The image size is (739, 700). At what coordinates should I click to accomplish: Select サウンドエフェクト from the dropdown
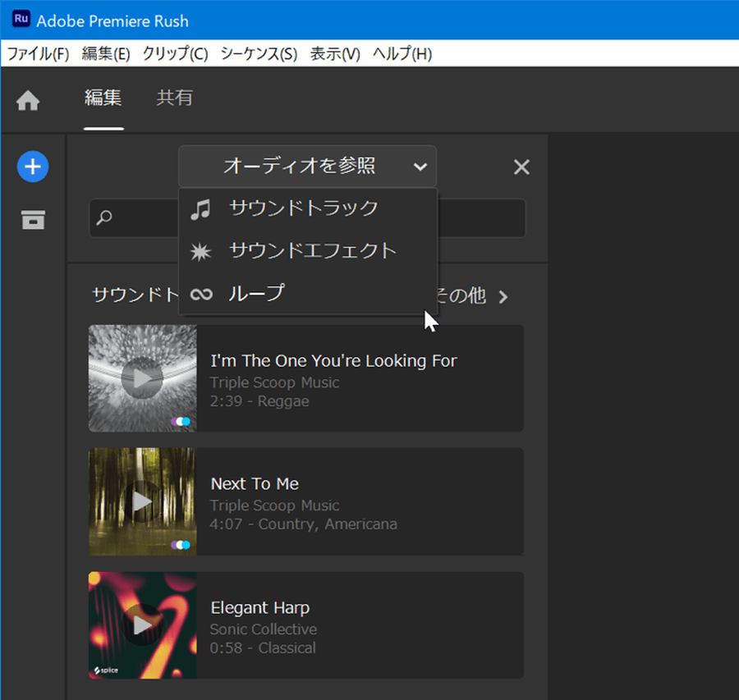pos(308,250)
